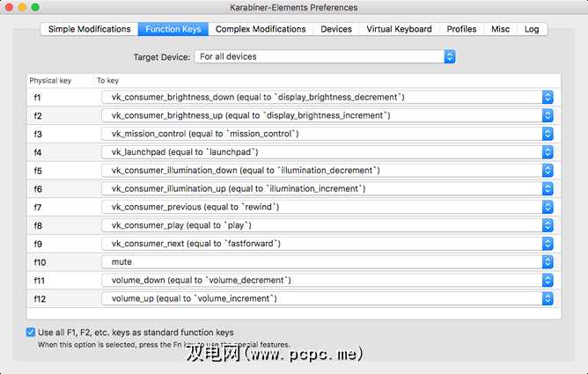Open the Target Device dropdown

(325, 56)
